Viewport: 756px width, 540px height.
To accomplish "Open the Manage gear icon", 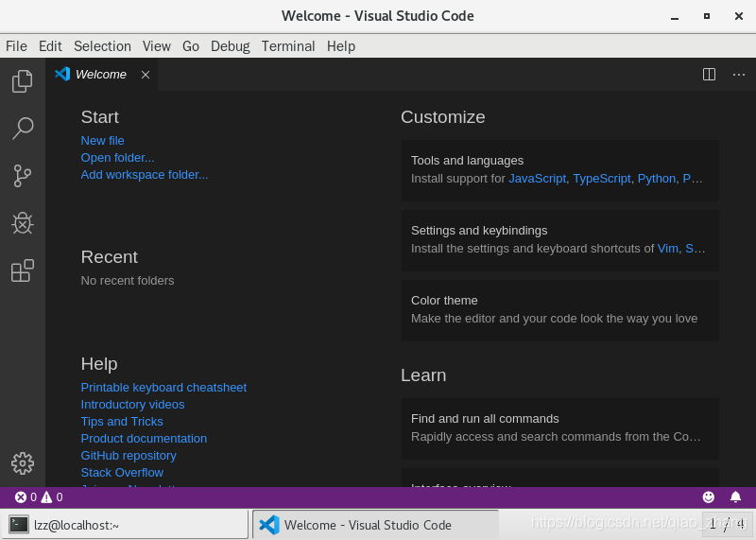I will click(x=22, y=463).
